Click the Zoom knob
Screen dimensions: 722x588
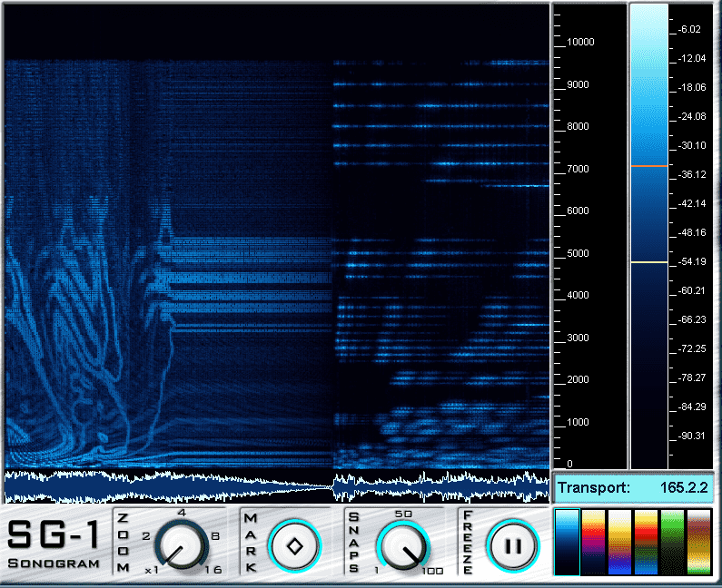(x=182, y=545)
